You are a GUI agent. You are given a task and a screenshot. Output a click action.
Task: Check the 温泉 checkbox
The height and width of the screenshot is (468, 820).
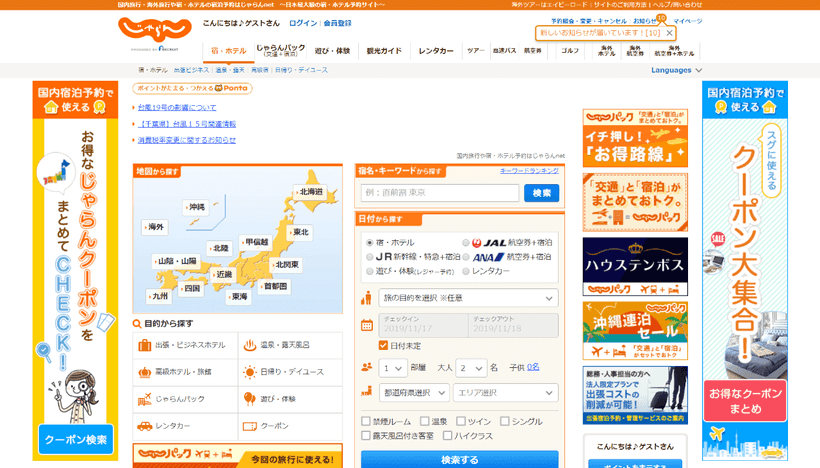425,421
